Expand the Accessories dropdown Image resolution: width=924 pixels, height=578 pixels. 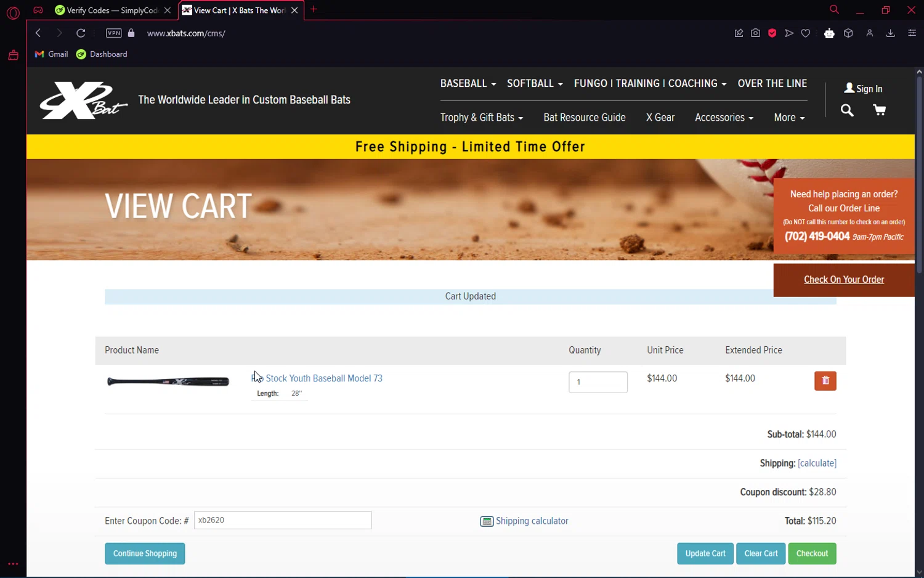click(x=724, y=117)
